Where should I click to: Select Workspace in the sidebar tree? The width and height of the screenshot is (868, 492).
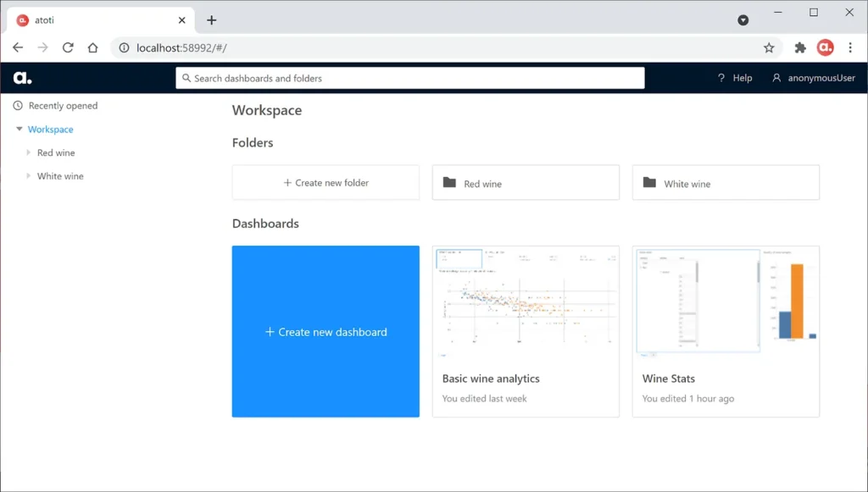coord(50,130)
